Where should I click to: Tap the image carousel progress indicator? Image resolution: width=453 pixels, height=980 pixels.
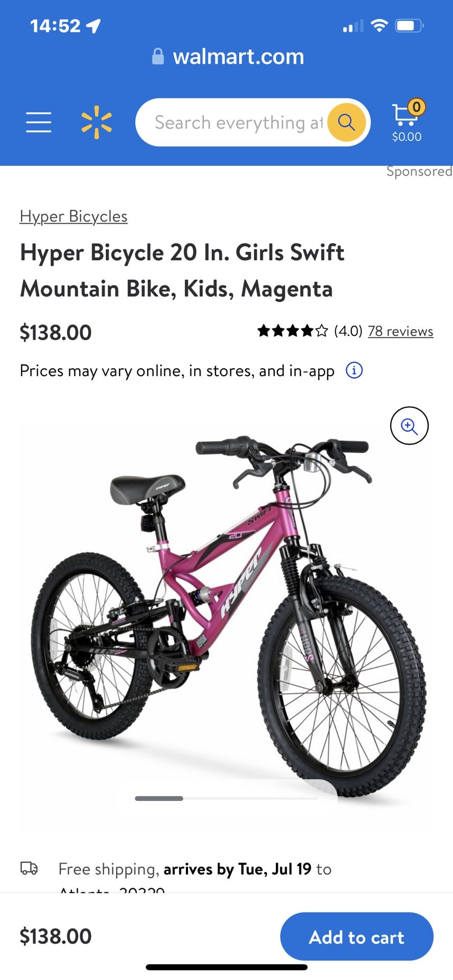(226, 798)
